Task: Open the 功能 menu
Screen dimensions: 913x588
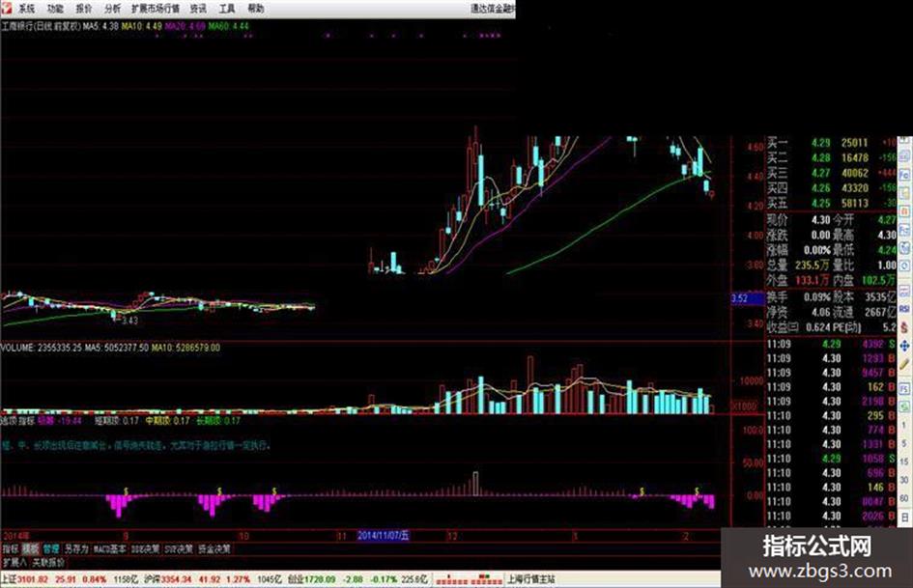Action: 55,9
